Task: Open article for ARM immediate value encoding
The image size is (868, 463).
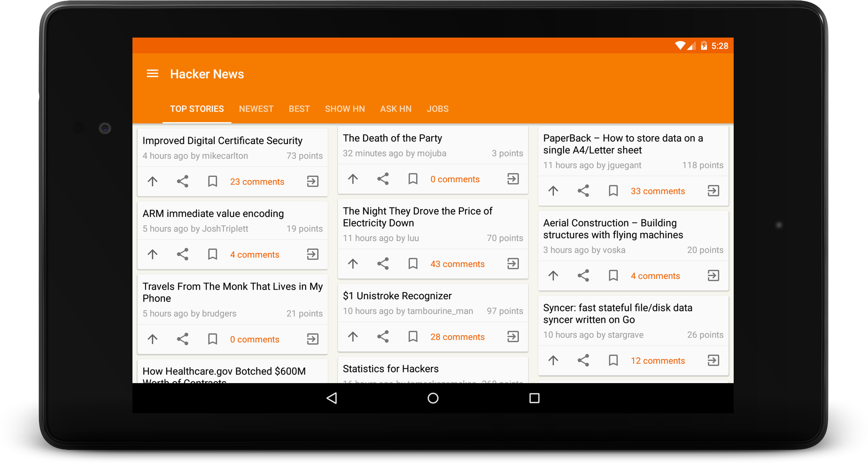Action: (x=313, y=254)
